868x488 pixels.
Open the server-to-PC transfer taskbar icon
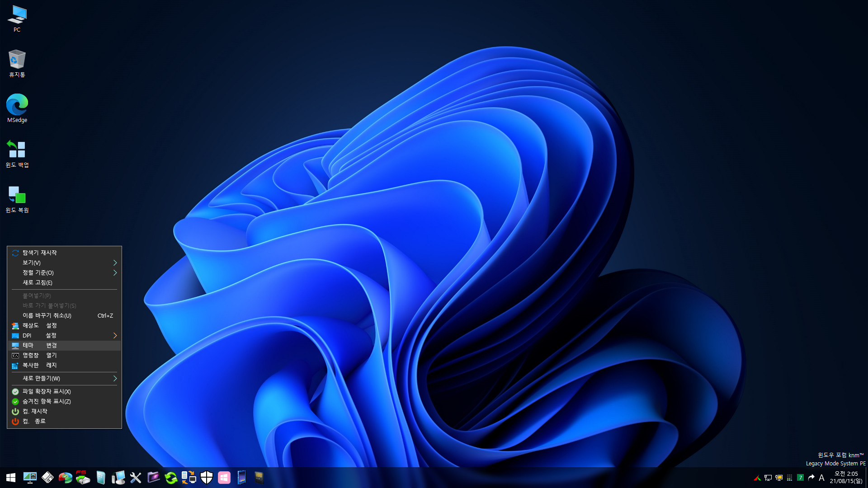click(x=189, y=478)
